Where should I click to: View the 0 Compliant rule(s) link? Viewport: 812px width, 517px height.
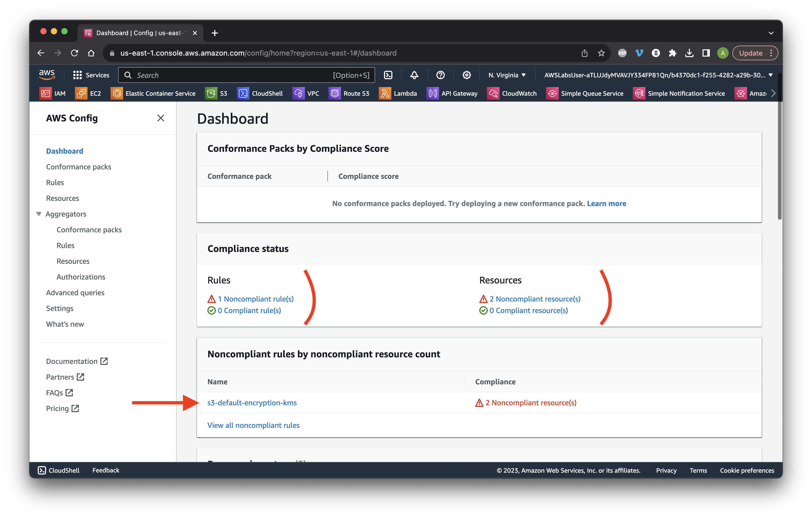tap(249, 310)
